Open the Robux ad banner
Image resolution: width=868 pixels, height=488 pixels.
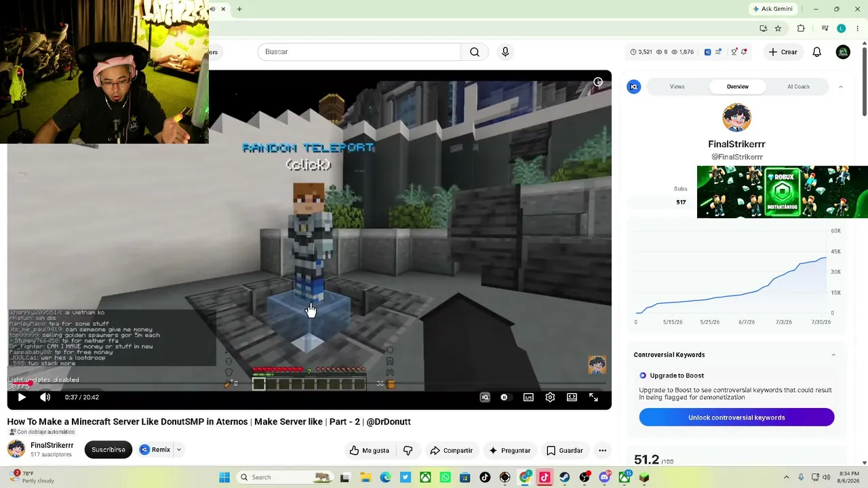[x=783, y=192]
